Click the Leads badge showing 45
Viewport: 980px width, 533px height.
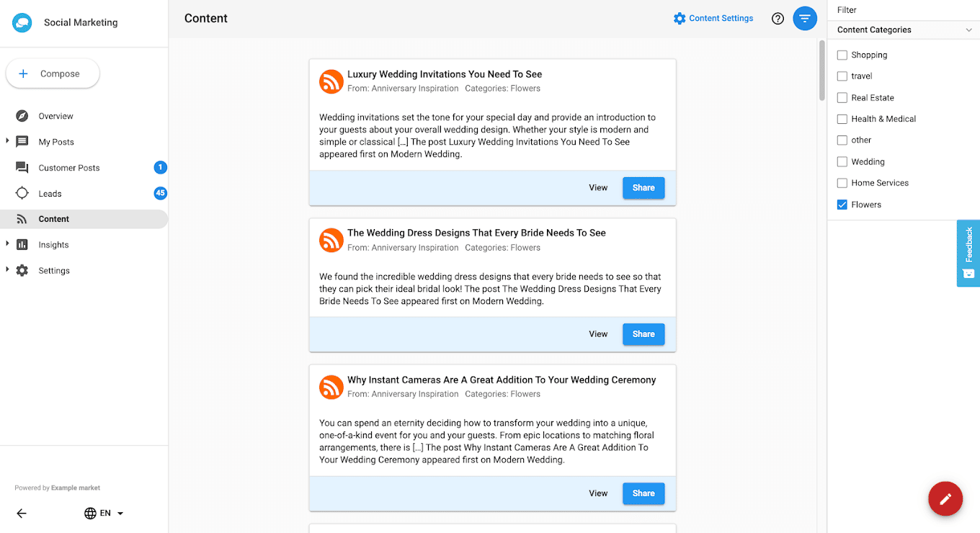coord(160,193)
